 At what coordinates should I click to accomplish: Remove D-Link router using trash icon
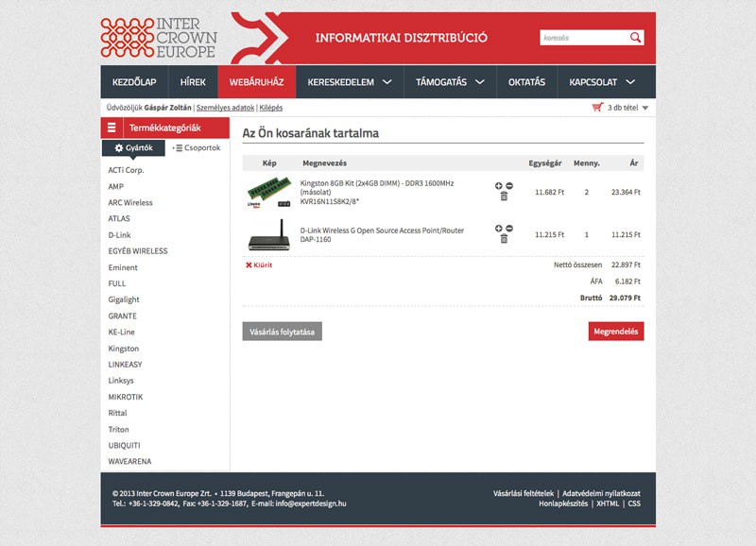coord(504,240)
